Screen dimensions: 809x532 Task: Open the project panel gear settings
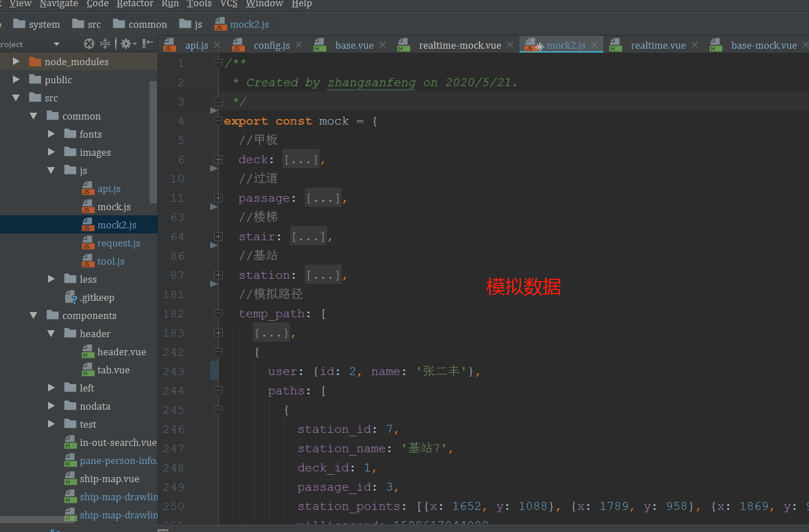126,44
